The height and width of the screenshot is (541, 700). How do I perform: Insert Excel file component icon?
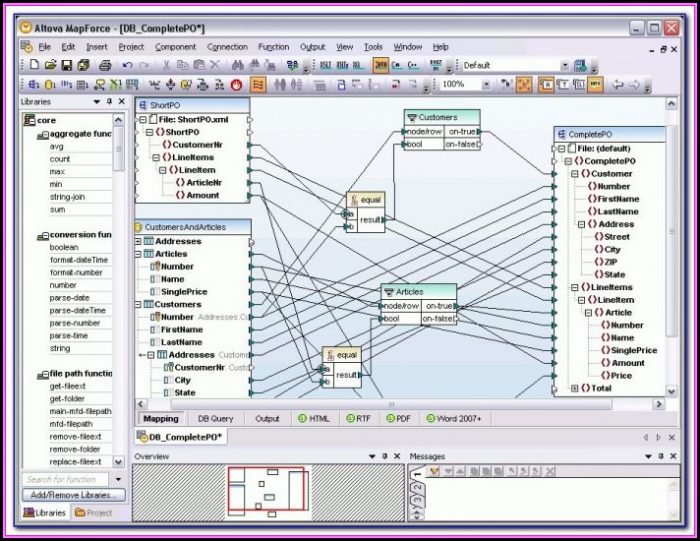tap(115, 84)
